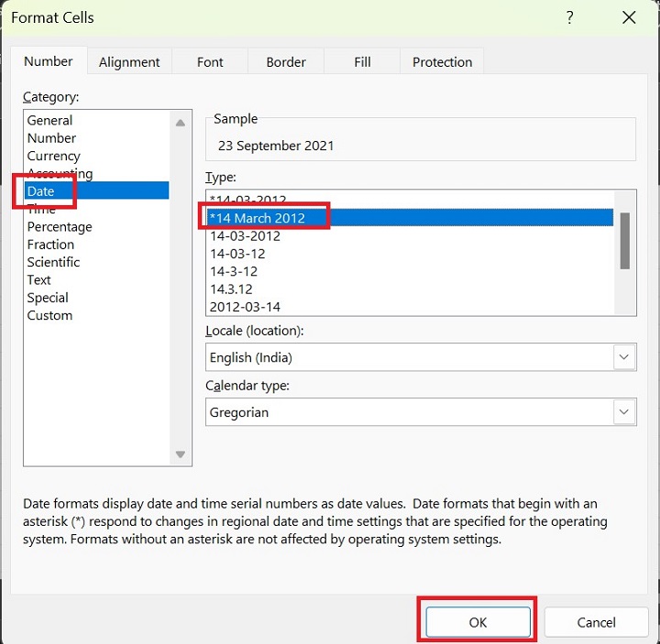
Task: Select the Scientific category
Action: (x=53, y=262)
